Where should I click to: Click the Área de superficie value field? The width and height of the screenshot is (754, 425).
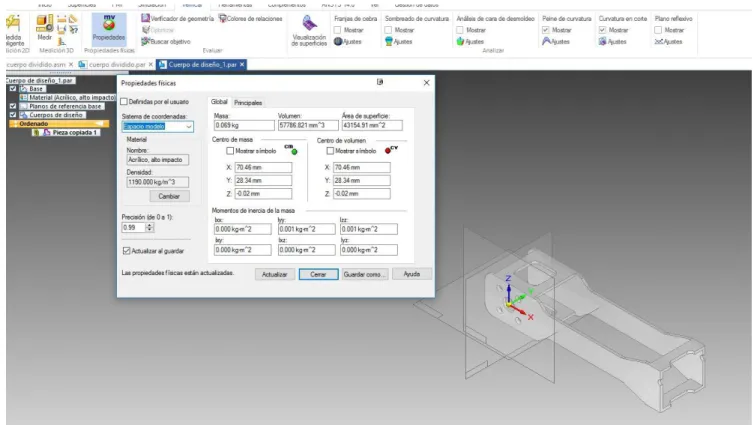[372, 125]
